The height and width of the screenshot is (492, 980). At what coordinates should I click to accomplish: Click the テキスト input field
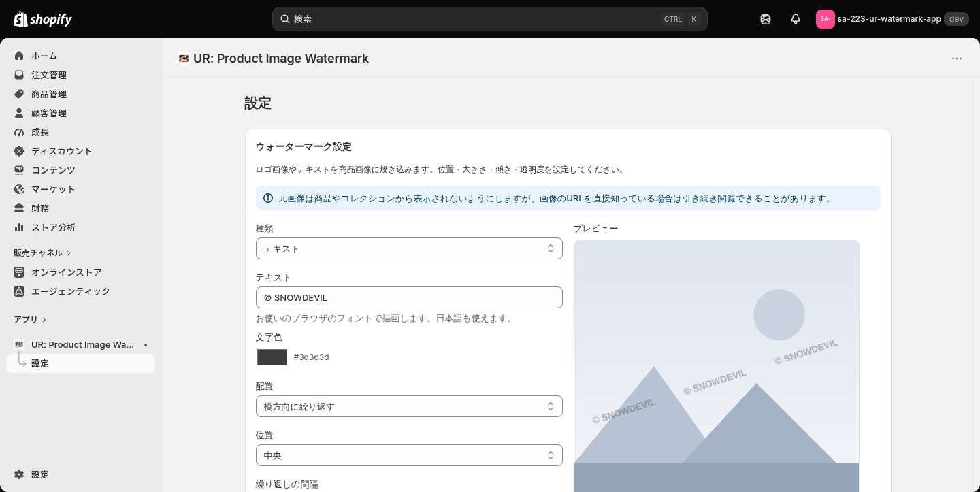click(409, 297)
